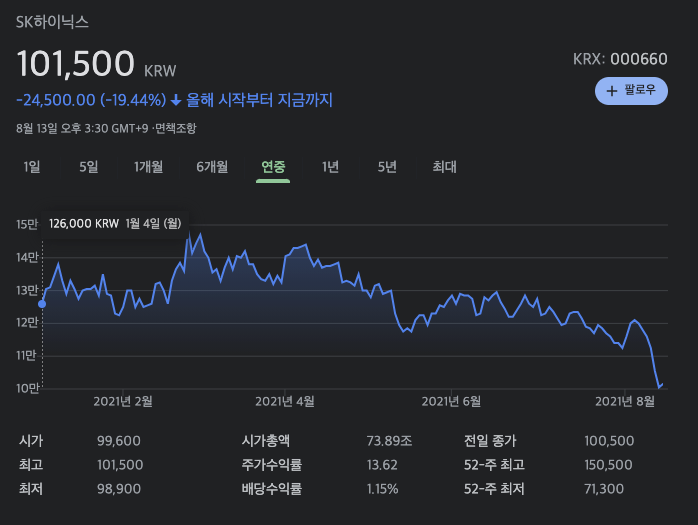
Task: Click the 시가 value 99,600
Action: (119, 441)
